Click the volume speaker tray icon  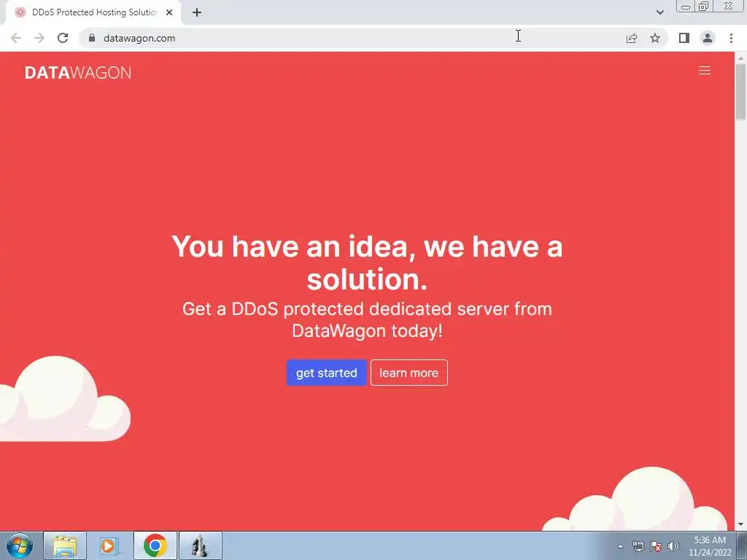coord(673,546)
